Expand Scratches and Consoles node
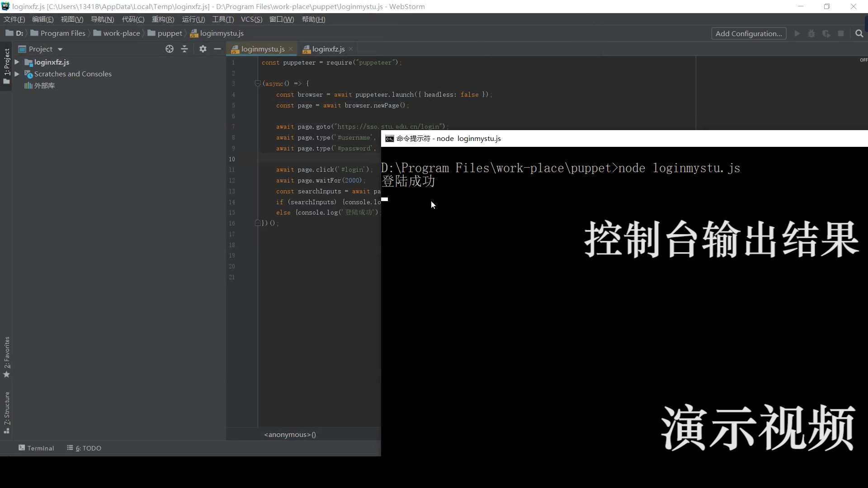Image resolution: width=868 pixels, height=488 pixels. click(17, 74)
